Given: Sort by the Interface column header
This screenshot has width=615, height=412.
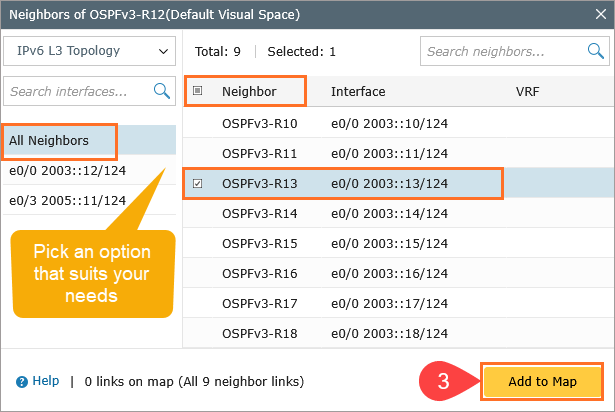Looking at the screenshot, I should [x=357, y=91].
